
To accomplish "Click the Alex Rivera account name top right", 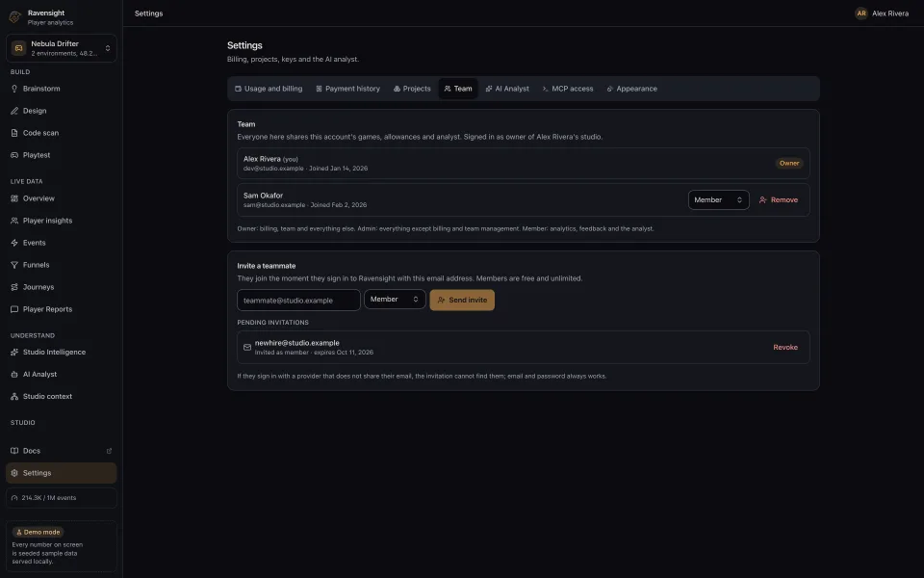I will 889,13.
